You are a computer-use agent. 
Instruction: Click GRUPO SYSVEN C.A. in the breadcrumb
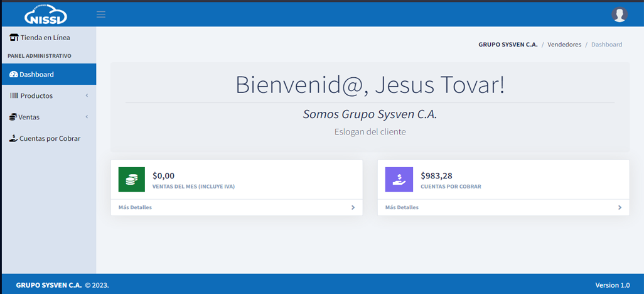pyautogui.click(x=508, y=45)
